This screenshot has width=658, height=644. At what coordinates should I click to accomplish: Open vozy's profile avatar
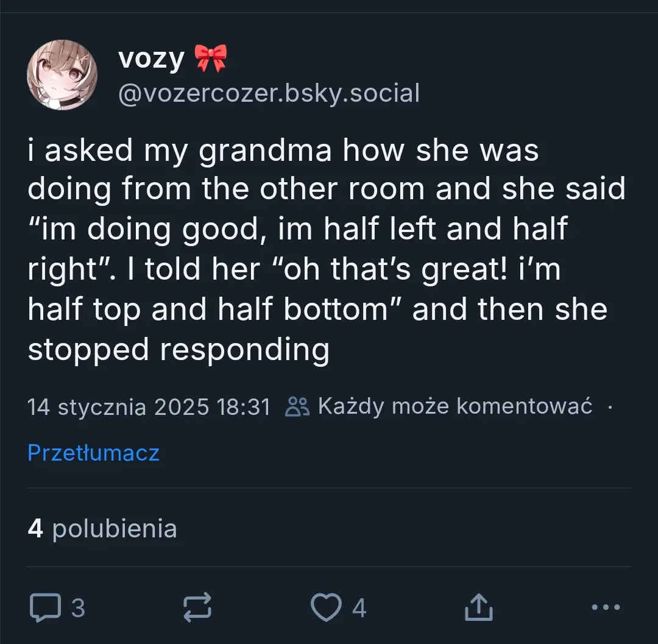tap(62, 75)
